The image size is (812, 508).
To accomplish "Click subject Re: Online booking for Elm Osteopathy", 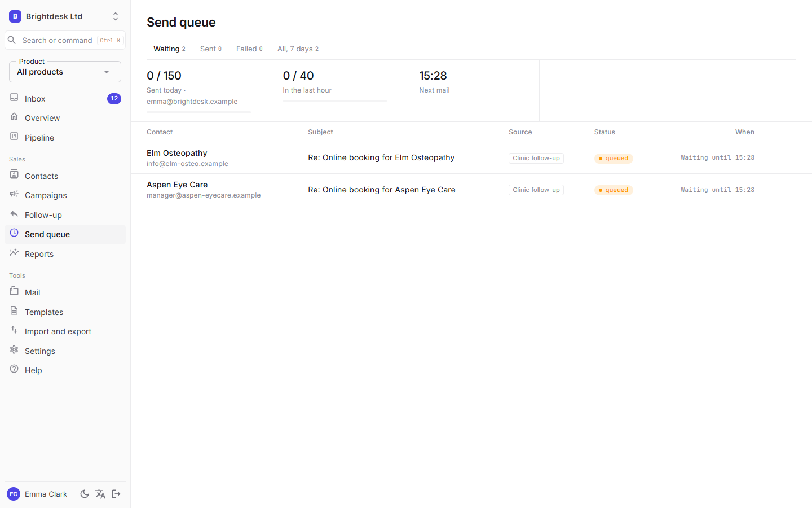I will coord(381,158).
